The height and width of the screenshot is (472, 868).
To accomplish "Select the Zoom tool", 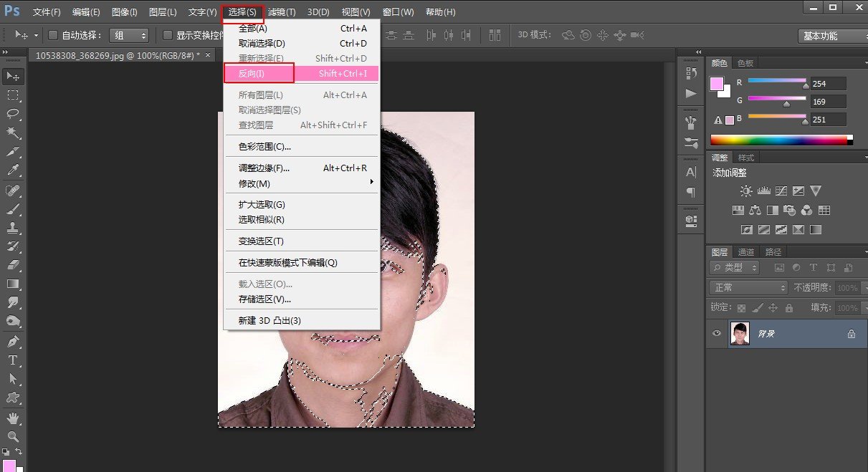I will click(13, 435).
